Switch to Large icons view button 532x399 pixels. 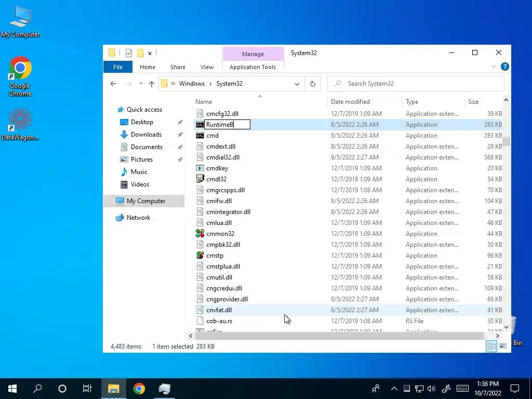click(x=503, y=346)
